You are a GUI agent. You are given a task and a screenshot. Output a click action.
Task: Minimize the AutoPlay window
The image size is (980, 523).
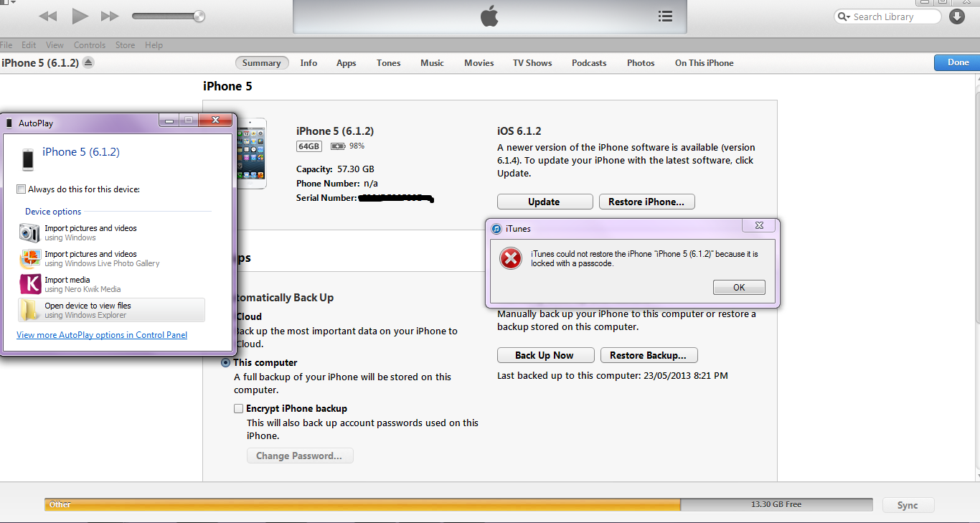point(169,121)
